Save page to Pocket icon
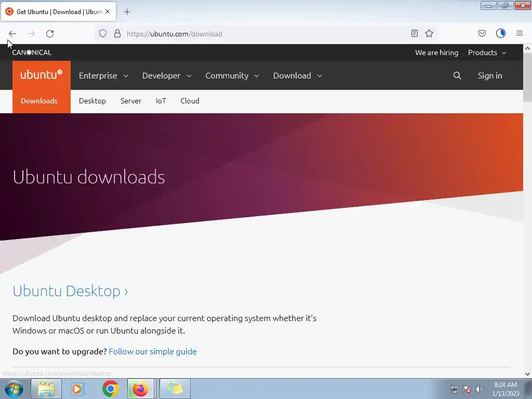Screen dimensions: 532x399 (482, 33)
